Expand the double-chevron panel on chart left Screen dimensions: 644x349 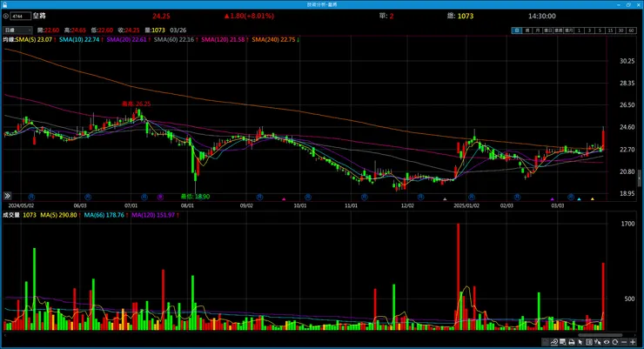(x=7, y=196)
